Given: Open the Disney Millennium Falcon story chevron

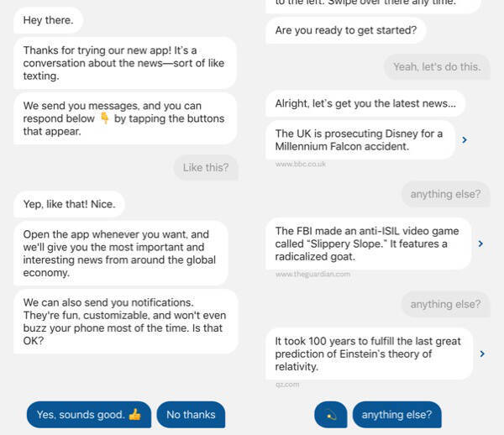Looking at the screenshot, I should point(465,140).
